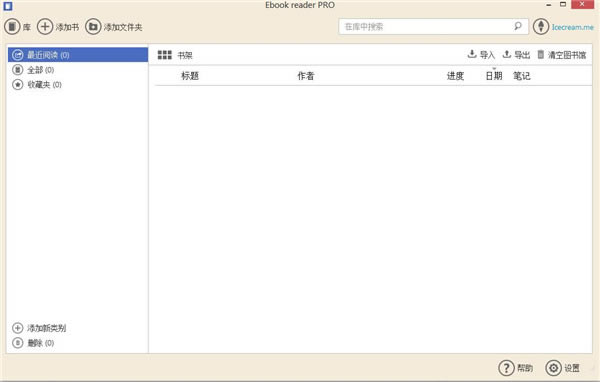Image resolution: width=600 pixels, height=382 pixels.
Task: Sort by Date (日期) column
Action: pyautogui.click(x=494, y=76)
